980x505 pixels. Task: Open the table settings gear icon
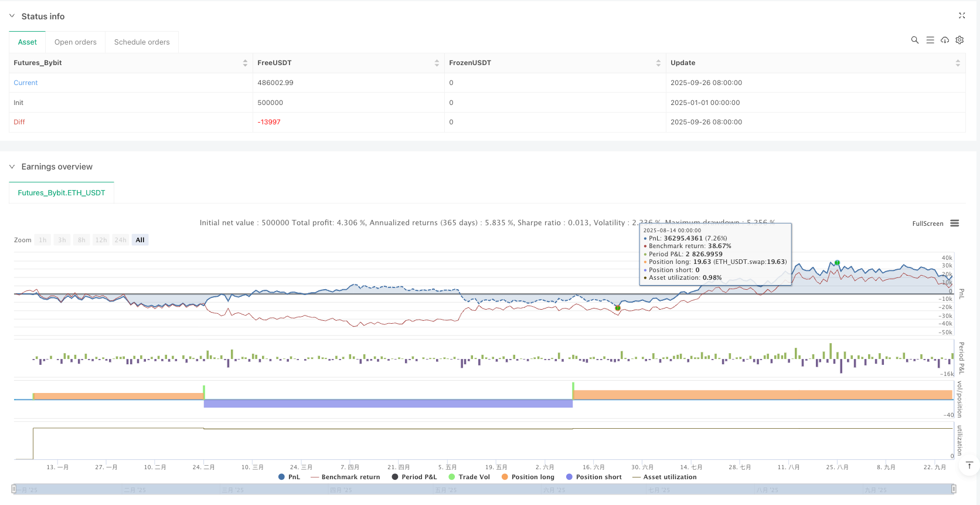tap(959, 40)
